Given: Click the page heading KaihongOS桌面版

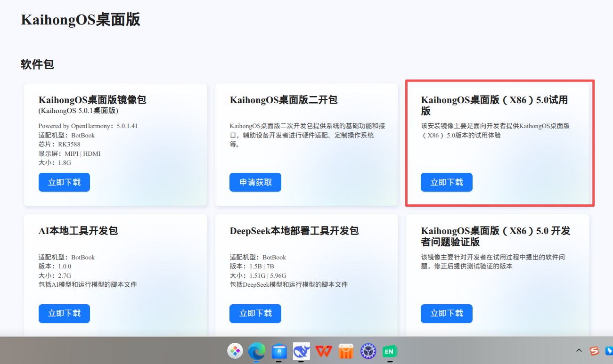Looking at the screenshot, I should click(x=81, y=20).
